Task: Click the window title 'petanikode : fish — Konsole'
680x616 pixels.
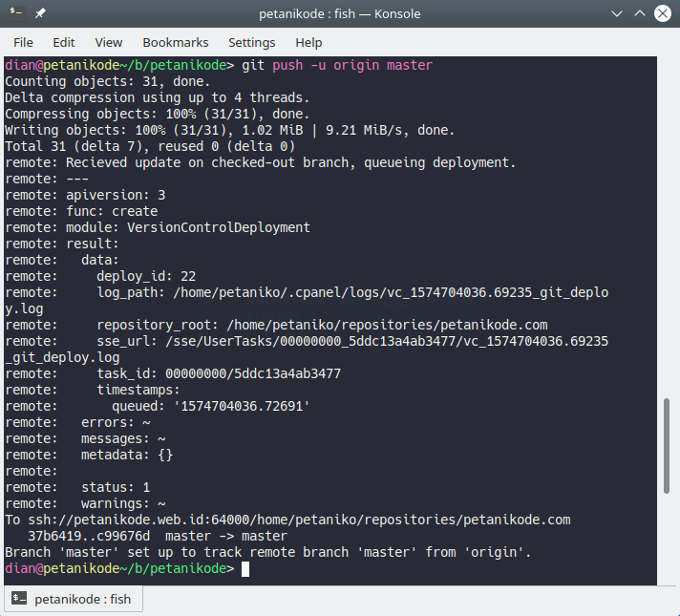Action: pyautogui.click(x=340, y=14)
